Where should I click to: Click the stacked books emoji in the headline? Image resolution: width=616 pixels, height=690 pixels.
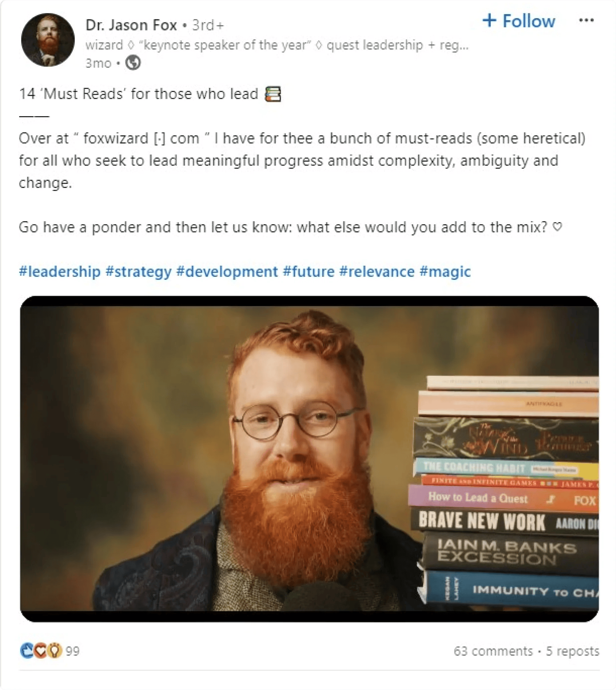273,94
